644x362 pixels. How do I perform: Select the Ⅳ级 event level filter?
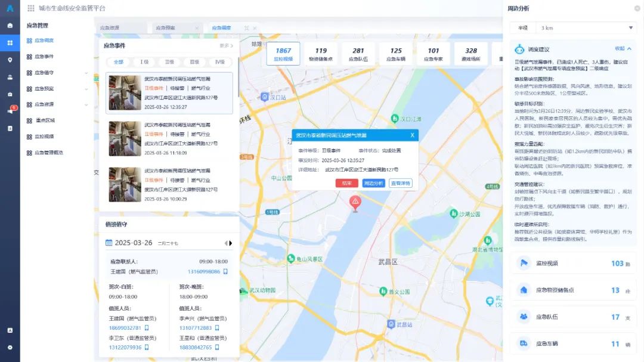(220, 62)
